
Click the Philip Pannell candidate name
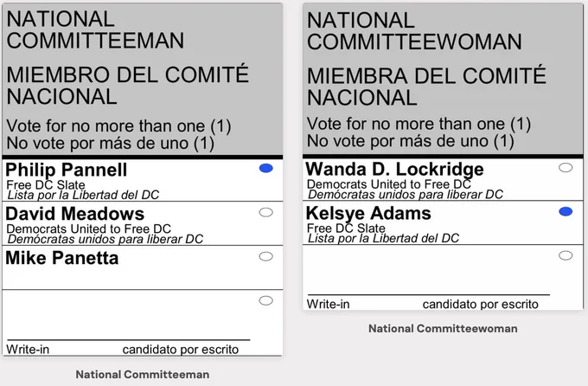click(x=67, y=170)
